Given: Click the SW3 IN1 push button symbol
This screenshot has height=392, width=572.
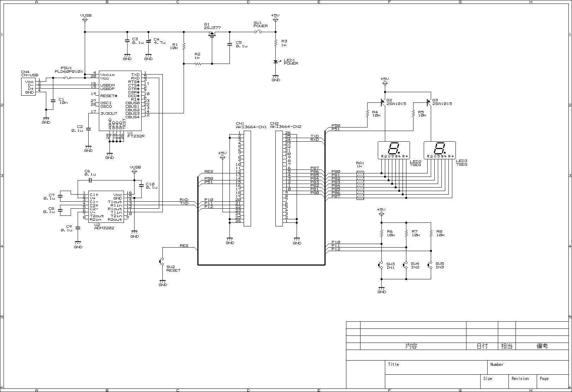Looking at the screenshot, I should click(381, 265).
